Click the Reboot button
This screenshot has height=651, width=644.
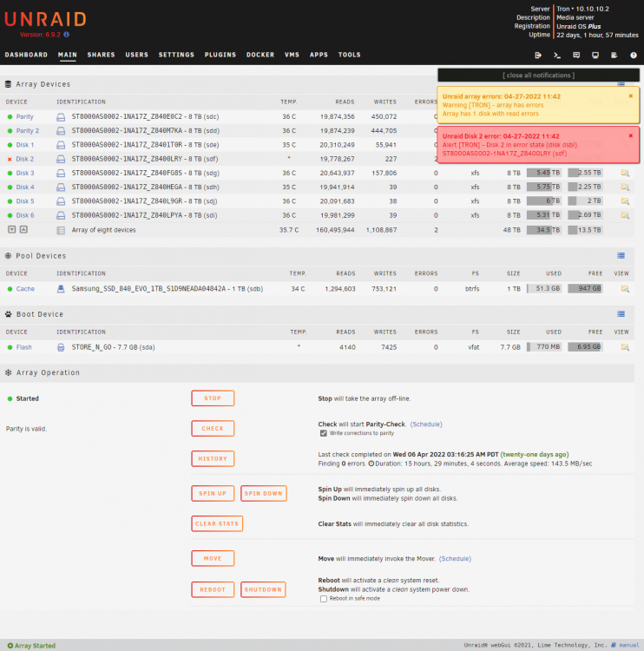pyautogui.click(x=213, y=590)
